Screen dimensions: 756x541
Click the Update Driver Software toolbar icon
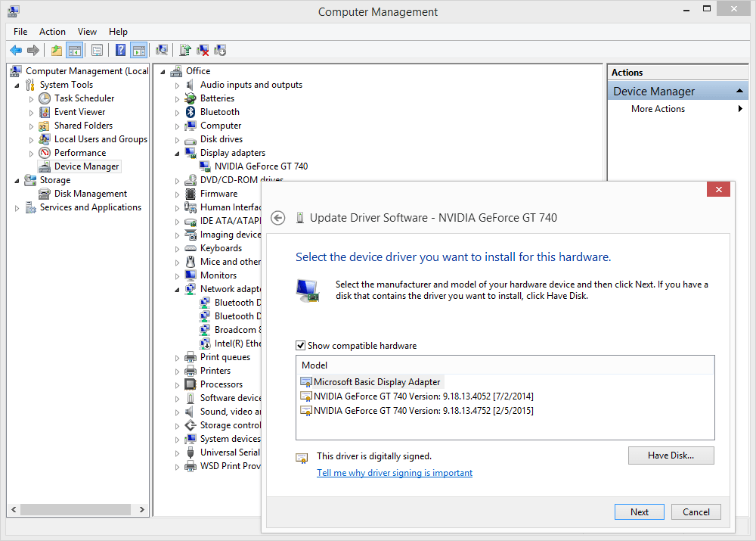pyautogui.click(x=185, y=50)
